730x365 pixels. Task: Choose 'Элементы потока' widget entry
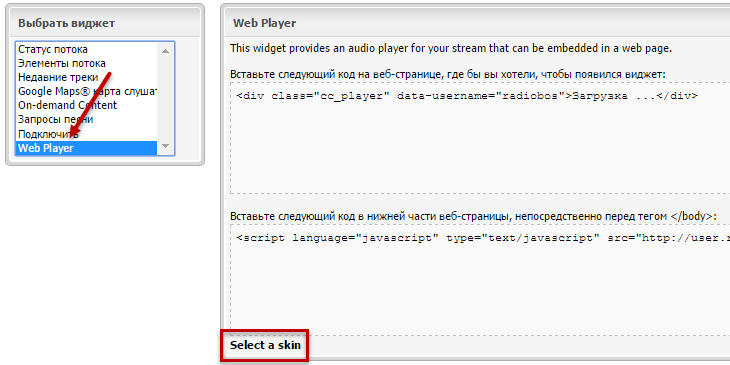click(88, 63)
